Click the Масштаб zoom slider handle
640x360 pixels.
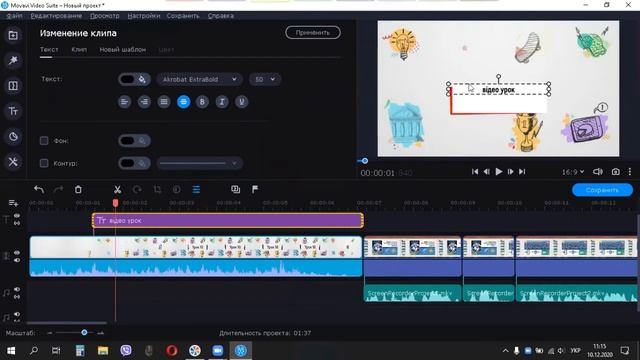(x=84, y=333)
